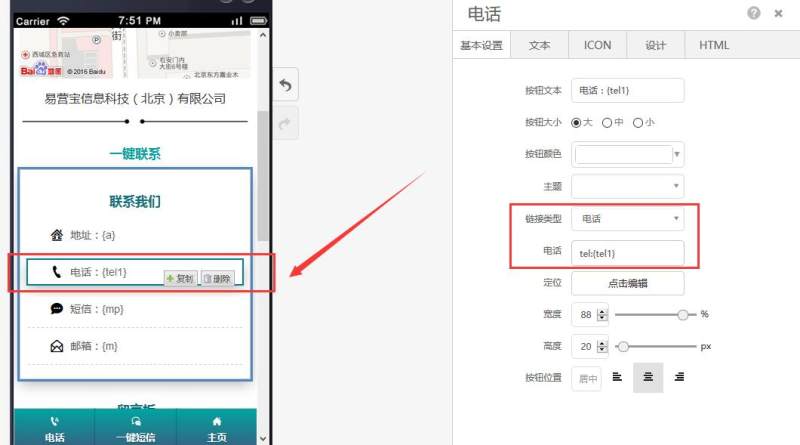Image resolution: width=800 pixels, height=445 pixels.
Task: Click the chat bubble icon beside 短信
Action: [57, 309]
